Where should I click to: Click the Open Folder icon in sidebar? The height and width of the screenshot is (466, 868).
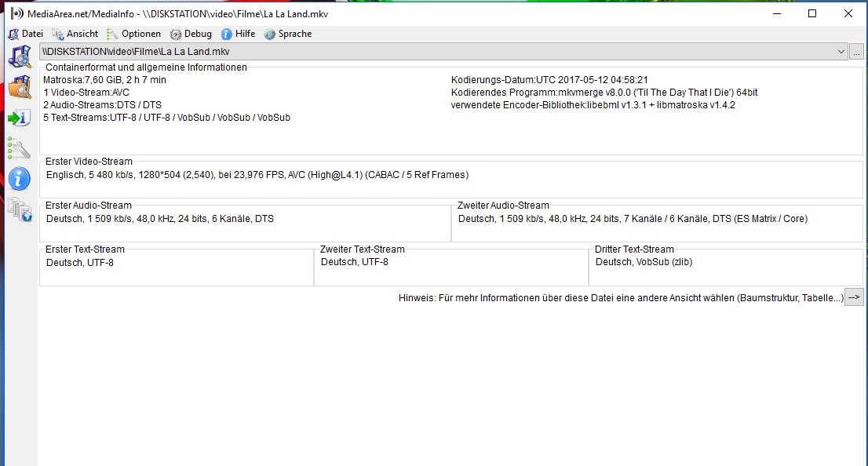(x=19, y=87)
